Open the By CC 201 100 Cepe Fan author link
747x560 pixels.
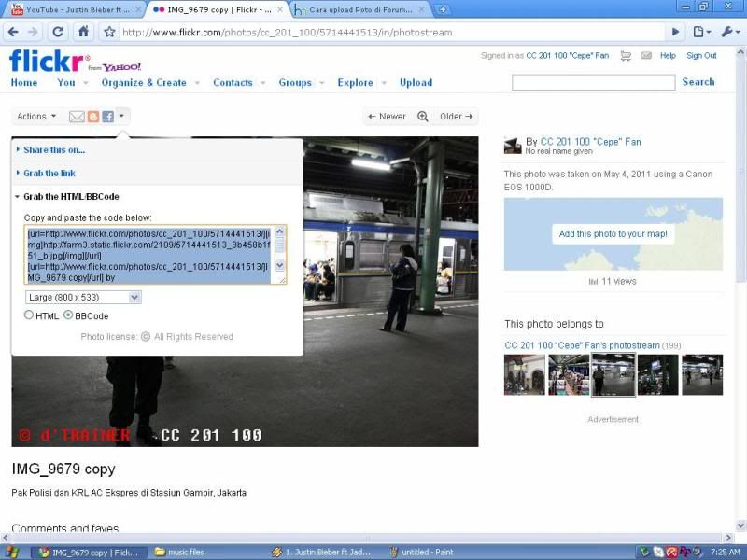[590, 142]
